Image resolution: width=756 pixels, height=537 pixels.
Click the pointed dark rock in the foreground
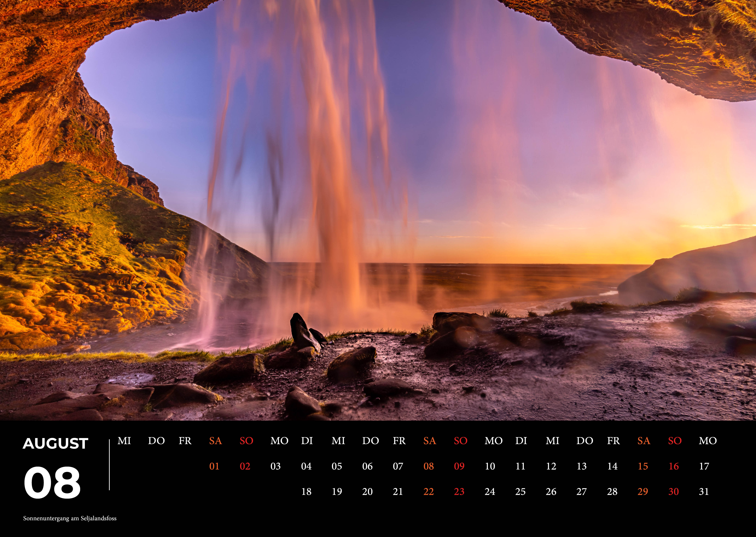tap(302, 331)
